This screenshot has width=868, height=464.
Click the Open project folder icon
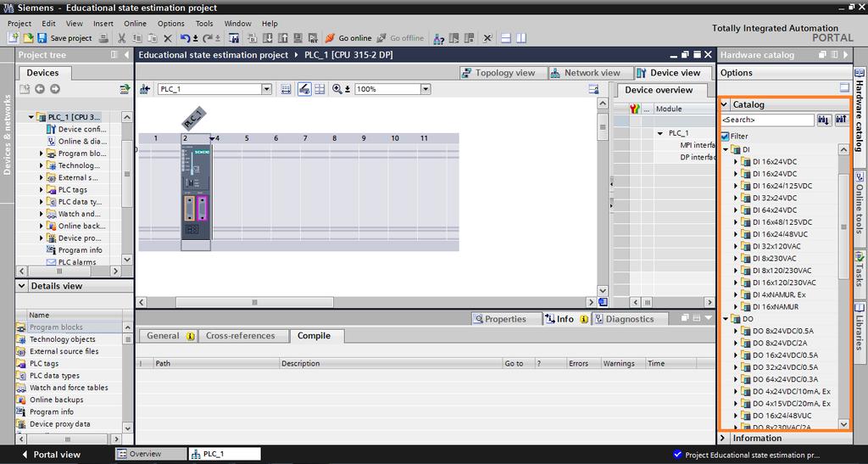pyautogui.click(x=28, y=38)
